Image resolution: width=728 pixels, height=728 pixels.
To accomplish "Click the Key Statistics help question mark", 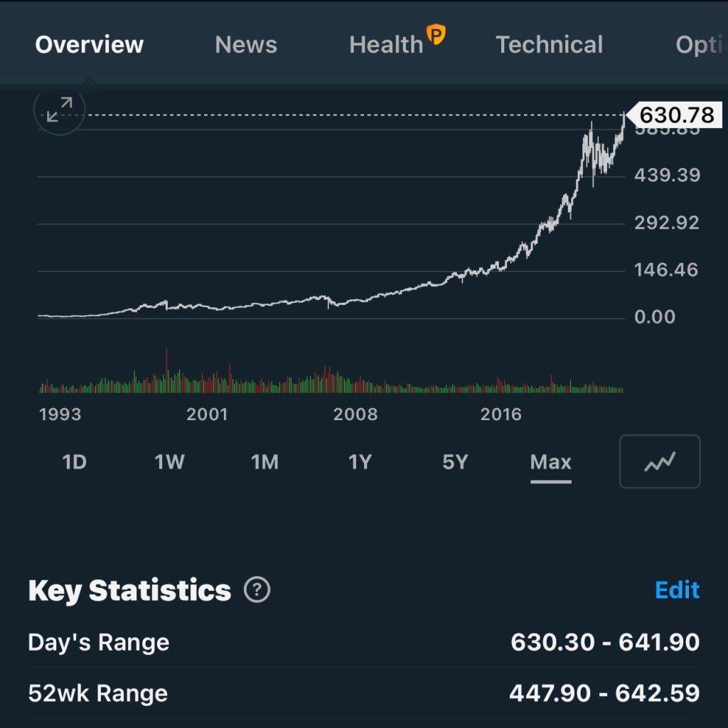I will coord(257,590).
